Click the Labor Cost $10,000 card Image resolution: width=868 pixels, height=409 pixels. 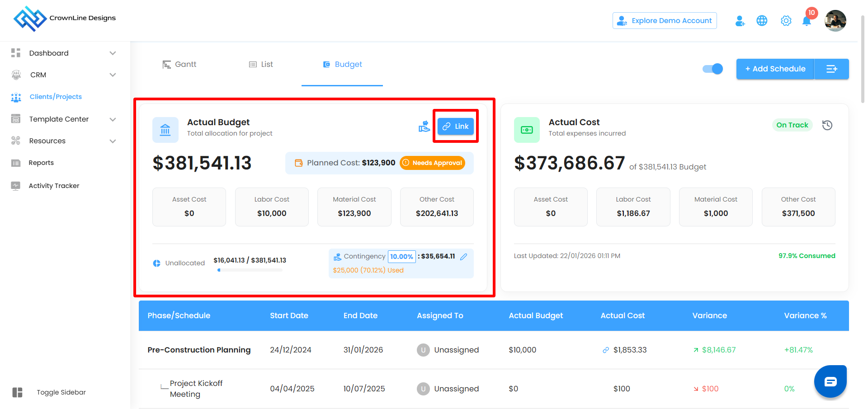coord(272,207)
